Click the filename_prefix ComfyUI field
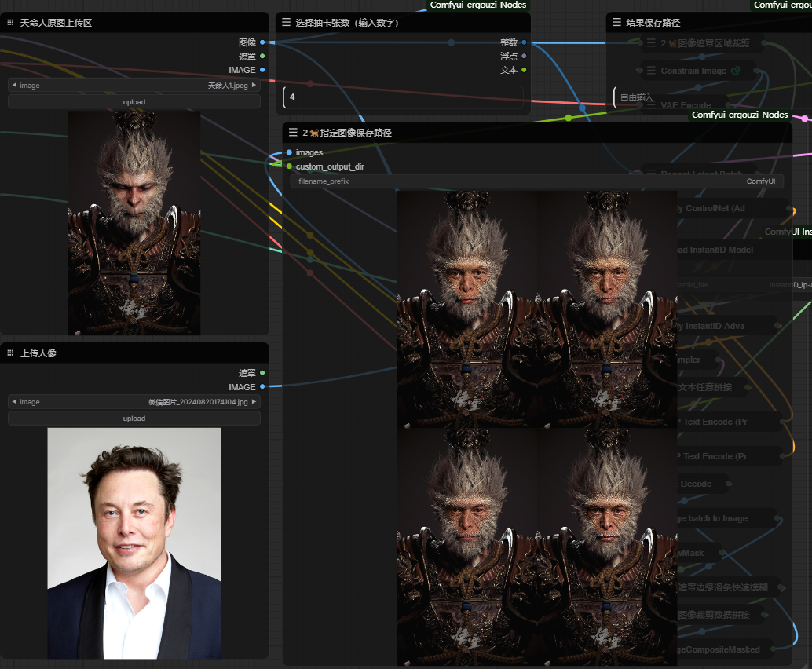 point(537,181)
